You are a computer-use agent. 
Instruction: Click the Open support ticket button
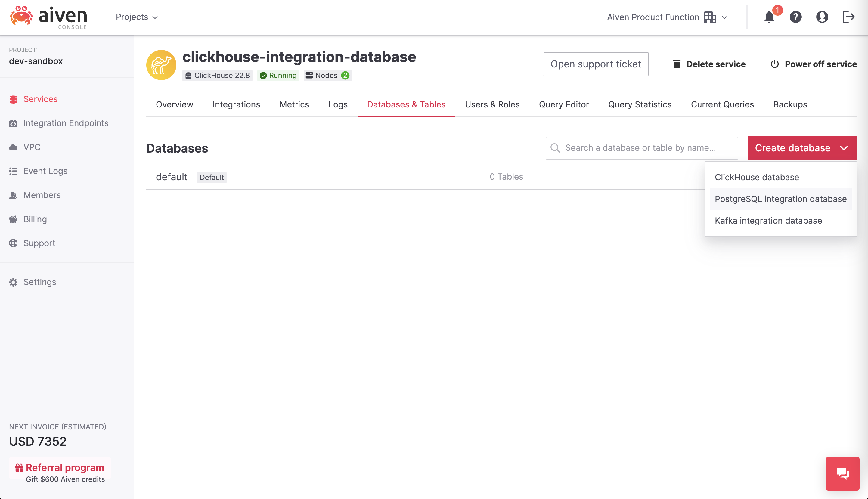[x=596, y=64]
